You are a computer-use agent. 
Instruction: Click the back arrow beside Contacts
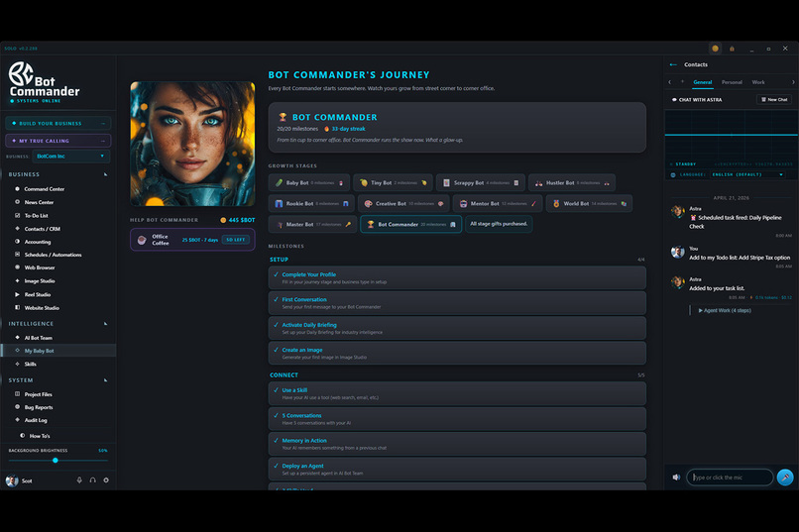[673, 64]
